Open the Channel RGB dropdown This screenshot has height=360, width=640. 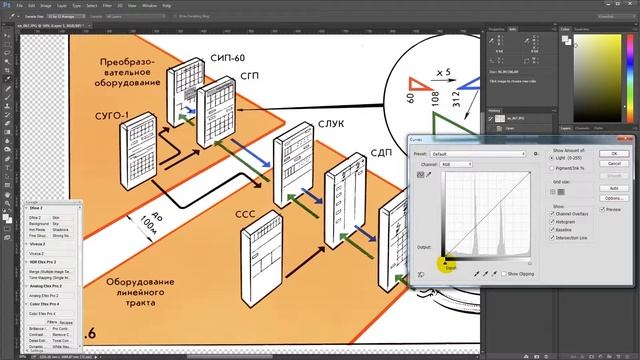tap(456, 164)
